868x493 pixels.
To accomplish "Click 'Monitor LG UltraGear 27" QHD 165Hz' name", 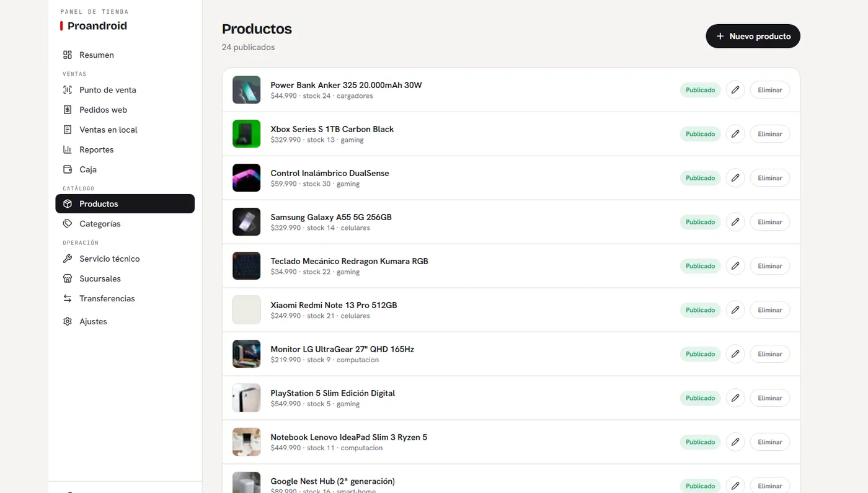I will tap(342, 349).
